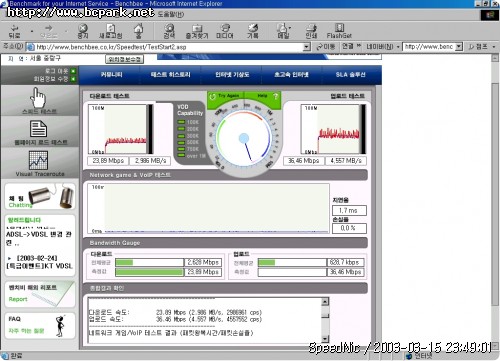Click the results text box scroll-down arrow
This screenshot has height=361, width=500.
(325, 338)
